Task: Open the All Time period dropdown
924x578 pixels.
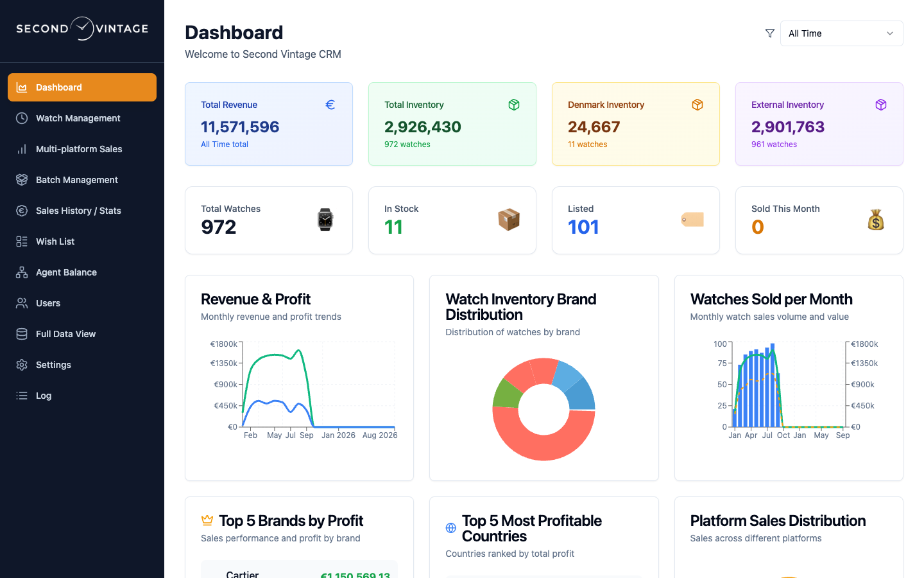Action: click(x=841, y=33)
